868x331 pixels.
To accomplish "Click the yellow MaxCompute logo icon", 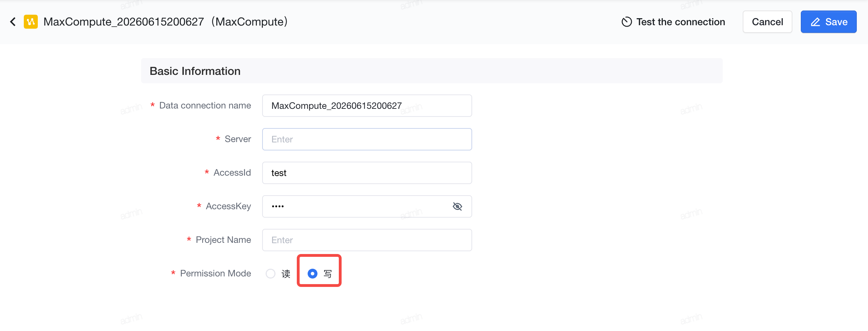I will pyautogui.click(x=31, y=22).
